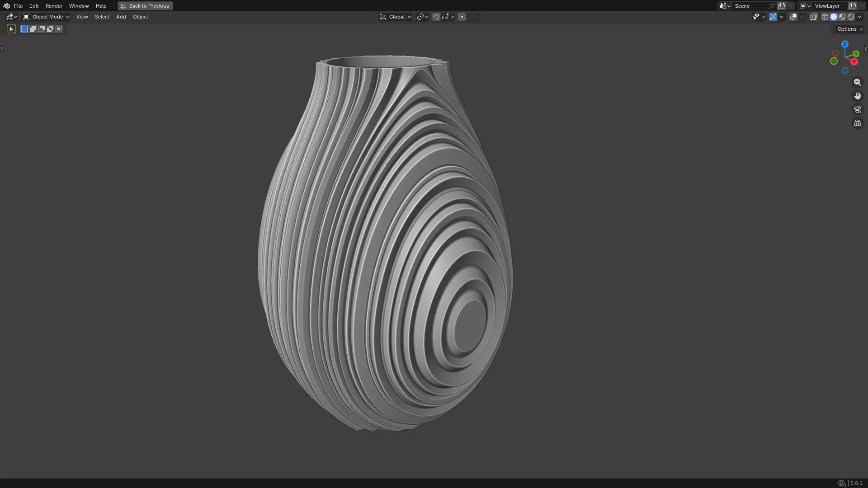Open Global transform orientation dropdown
Screen dimensions: 868x488
[x=396, y=17]
